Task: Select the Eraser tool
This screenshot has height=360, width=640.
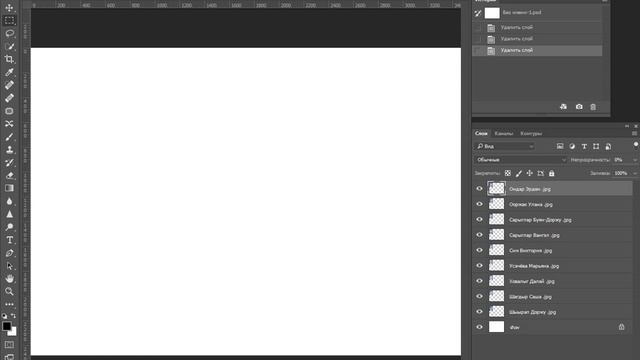Action: click(9, 176)
